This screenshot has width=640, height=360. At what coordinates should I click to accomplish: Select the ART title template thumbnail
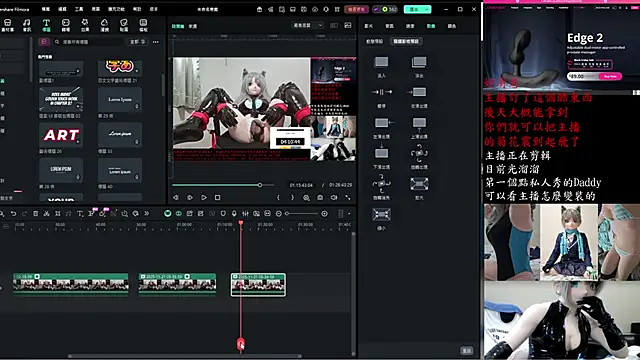tap(61, 135)
